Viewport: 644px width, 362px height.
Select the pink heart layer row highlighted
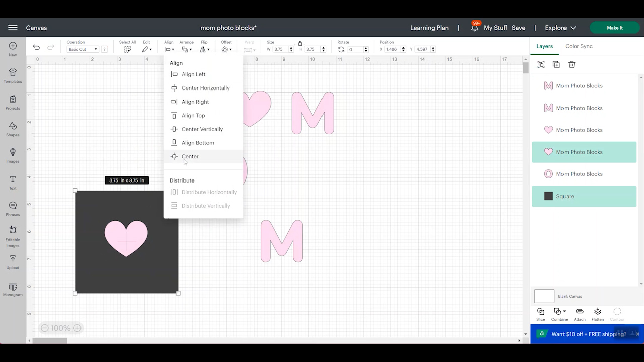pos(584,152)
